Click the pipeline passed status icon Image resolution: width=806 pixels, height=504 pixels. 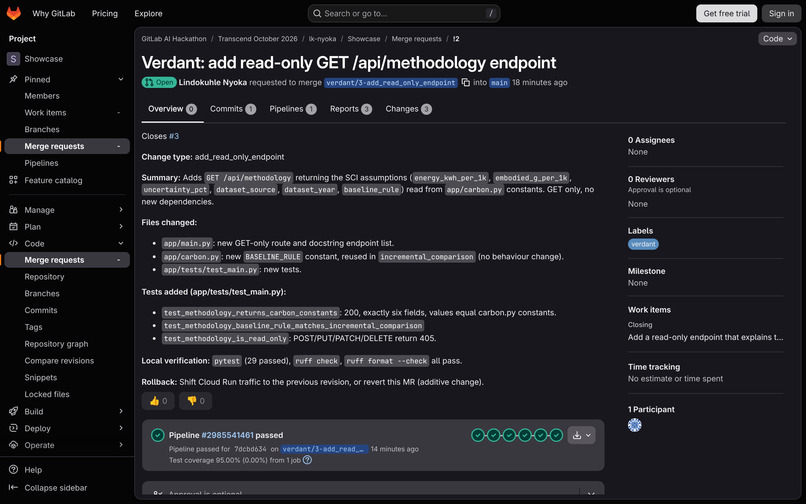pyautogui.click(x=158, y=435)
